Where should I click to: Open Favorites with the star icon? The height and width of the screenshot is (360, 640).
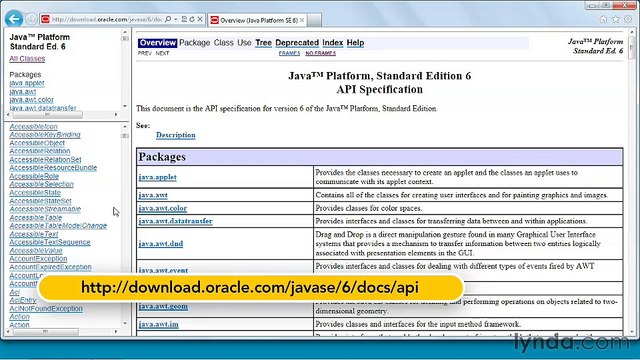[616, 19]
